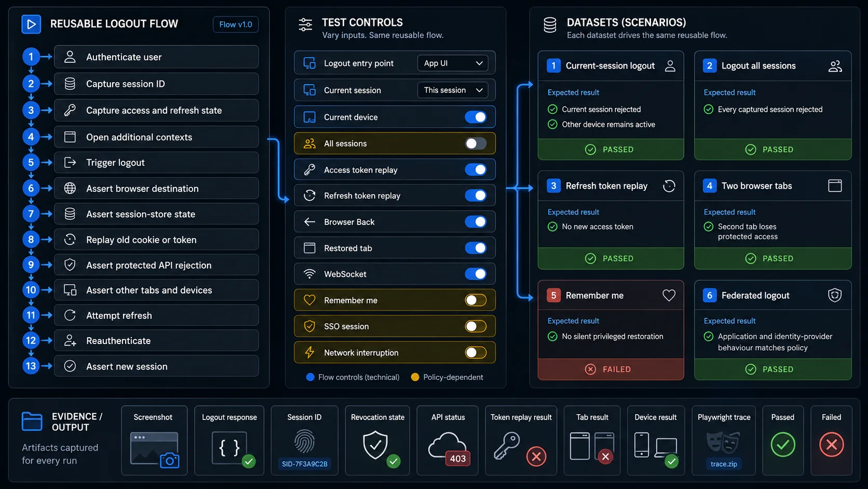This screenshot has height=489, width=868.
Task: Click the database icon for Capture session ID
Action: click(x=70, y=84)
